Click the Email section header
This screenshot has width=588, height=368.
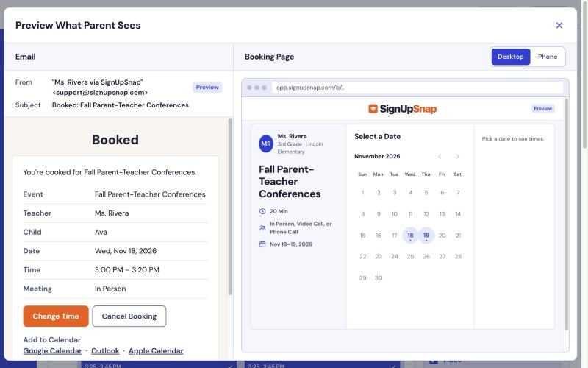pyautogui.click(x=26, y=57)
